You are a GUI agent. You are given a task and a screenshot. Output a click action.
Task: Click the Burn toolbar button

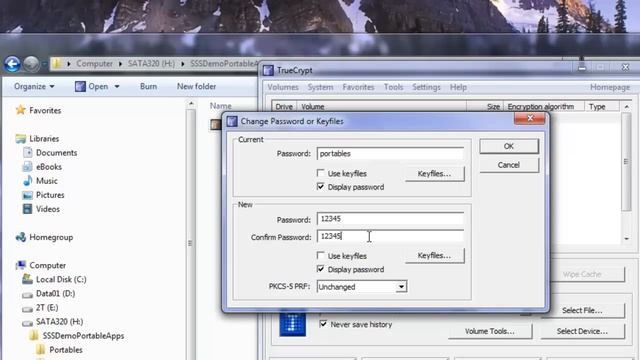tap(148, 87)
